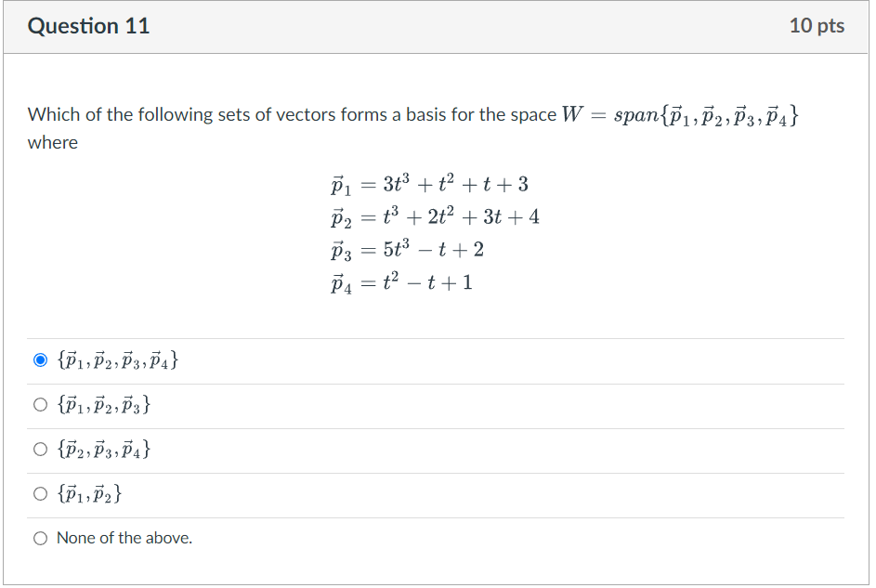
Task: Choose the {p₂,p₃,p₄} answer option
Action: tap(40, 449)
